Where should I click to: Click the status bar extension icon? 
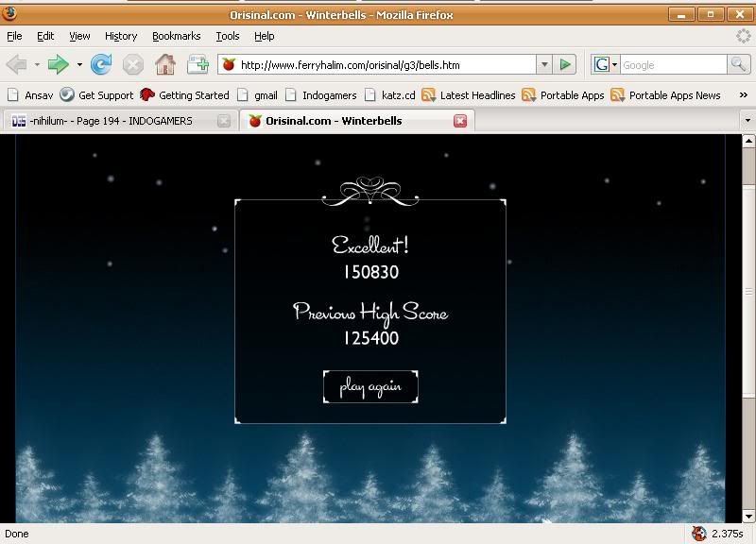click(698, 534)
